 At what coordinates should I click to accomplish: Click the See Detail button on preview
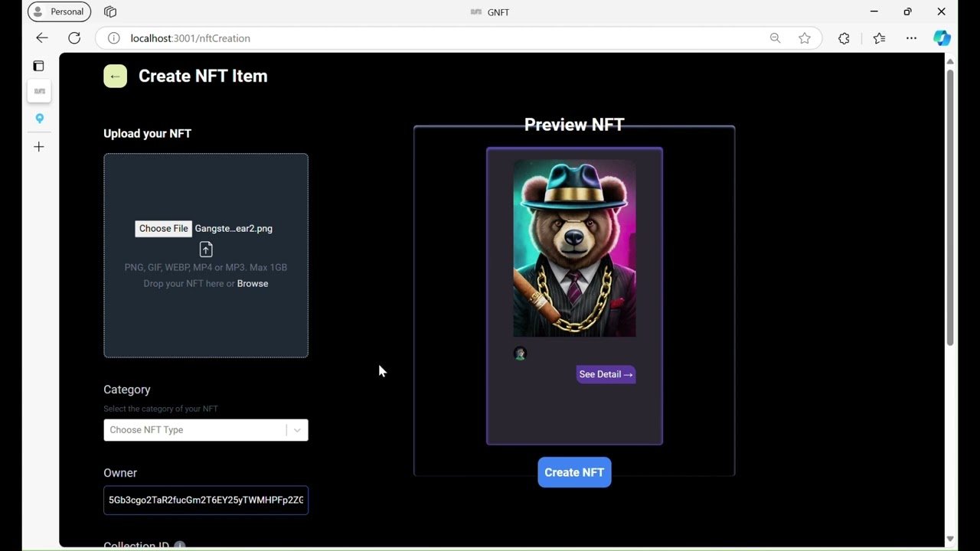[606, 374]
